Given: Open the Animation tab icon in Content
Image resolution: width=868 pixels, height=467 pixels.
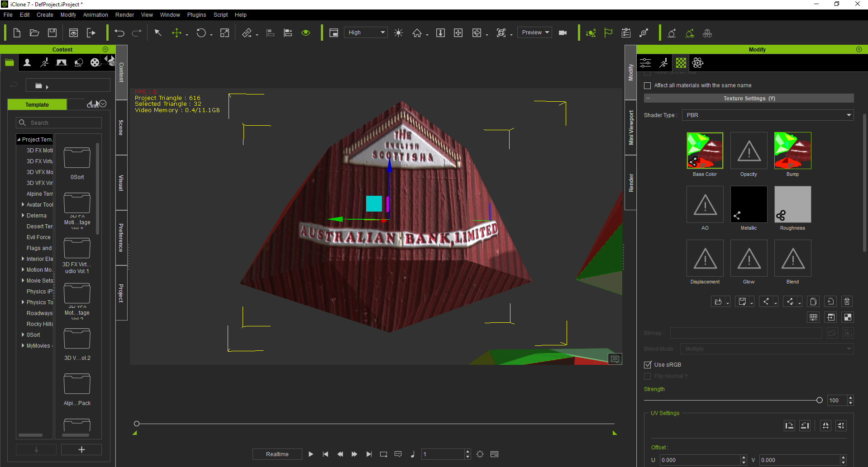Looking at the screenshot, I should pos(44,62).
